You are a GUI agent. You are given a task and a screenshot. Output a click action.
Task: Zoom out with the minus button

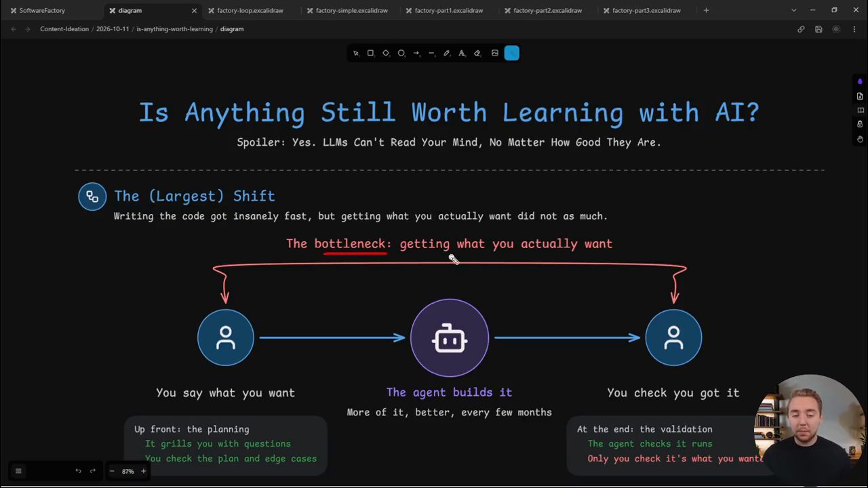coord(112,471)
